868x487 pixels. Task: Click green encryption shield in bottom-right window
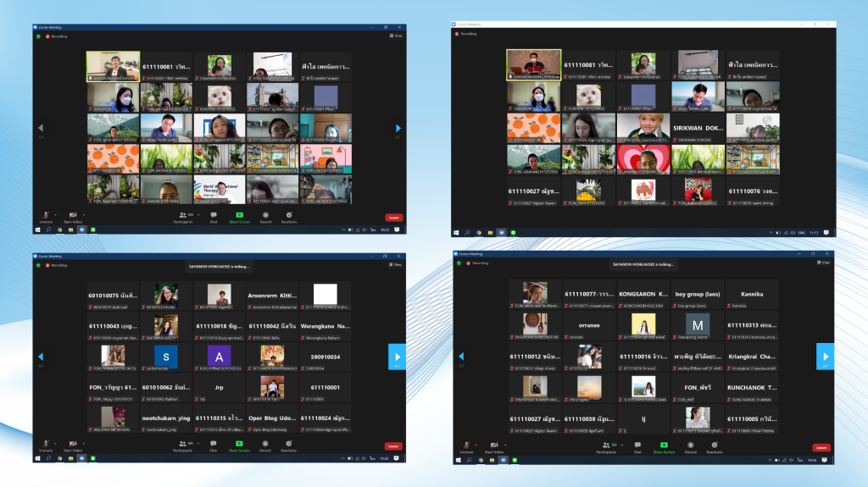[x=459, y=263]
